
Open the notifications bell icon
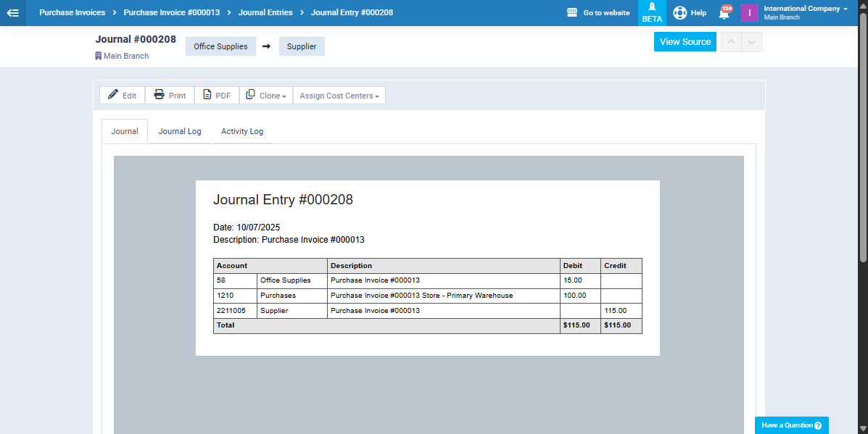(724, 13)
